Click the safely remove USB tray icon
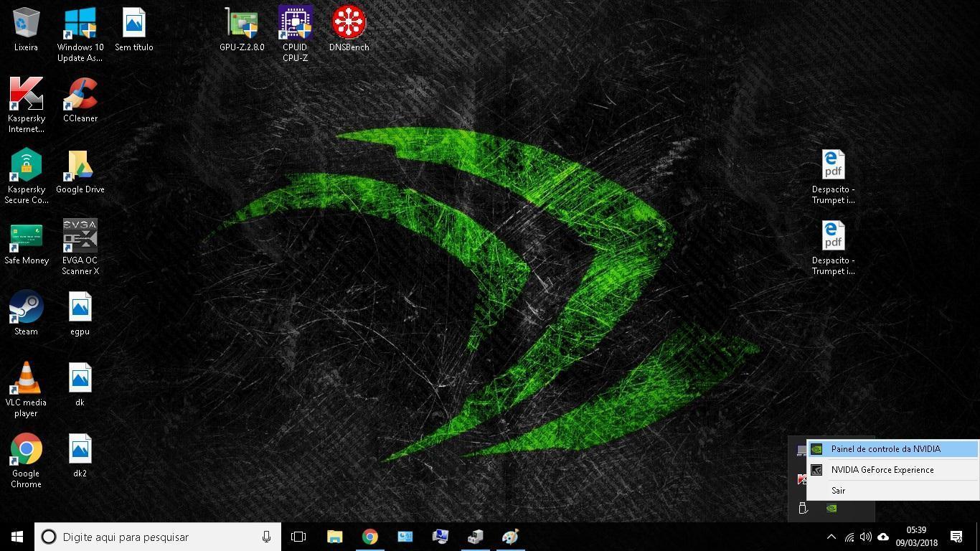This screenshot has height=551, width=980. (803, 508)
